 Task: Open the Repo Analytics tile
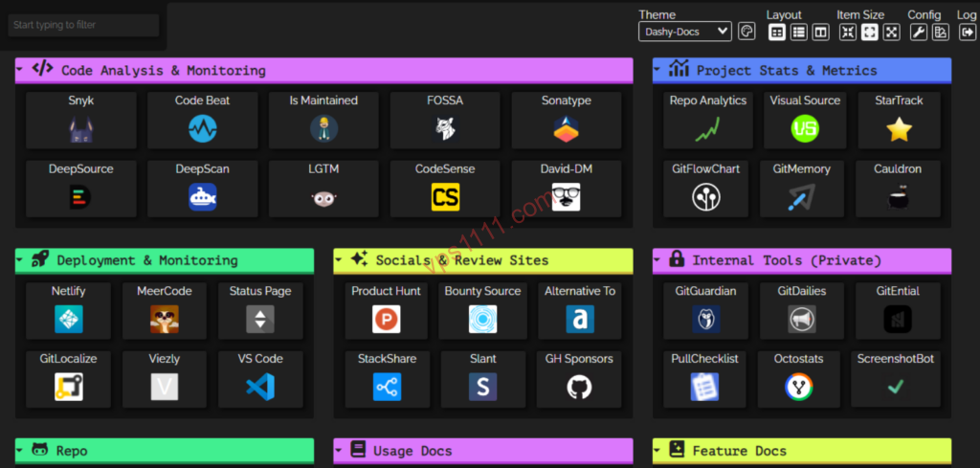708,120
